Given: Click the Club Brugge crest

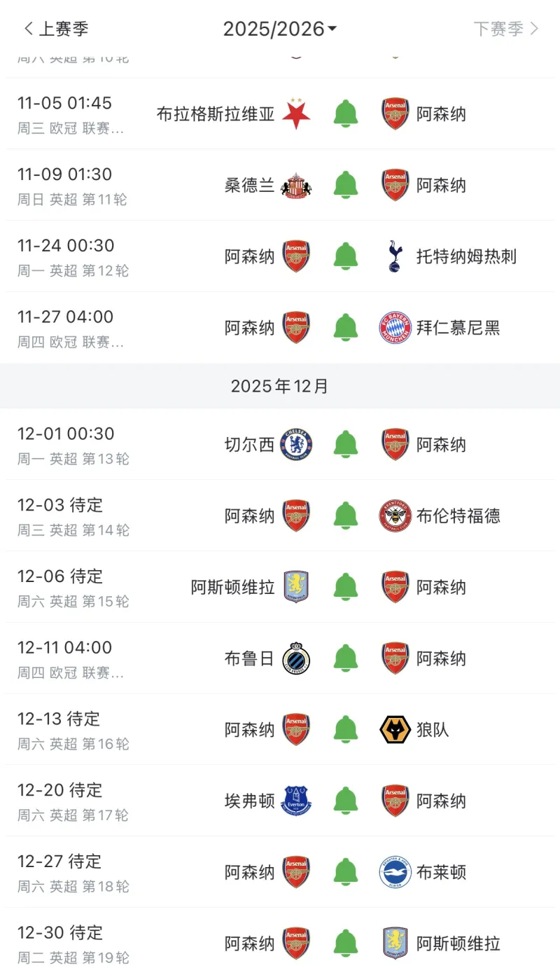Looking at the screenshot, I should click(296, 658).
